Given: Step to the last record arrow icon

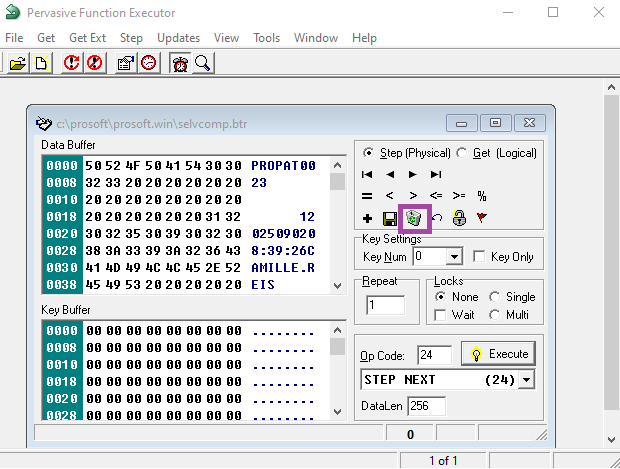Looking at the screenshot, I should coord(436,174).
